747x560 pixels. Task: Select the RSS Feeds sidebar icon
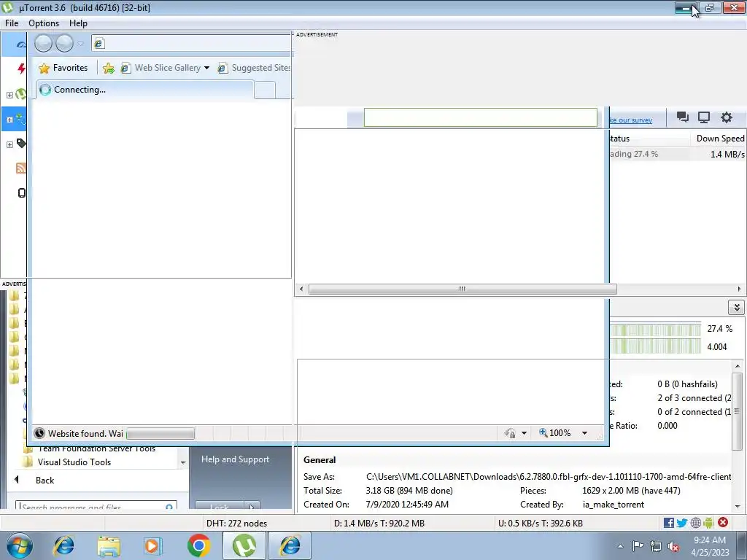tap(21, 168)
